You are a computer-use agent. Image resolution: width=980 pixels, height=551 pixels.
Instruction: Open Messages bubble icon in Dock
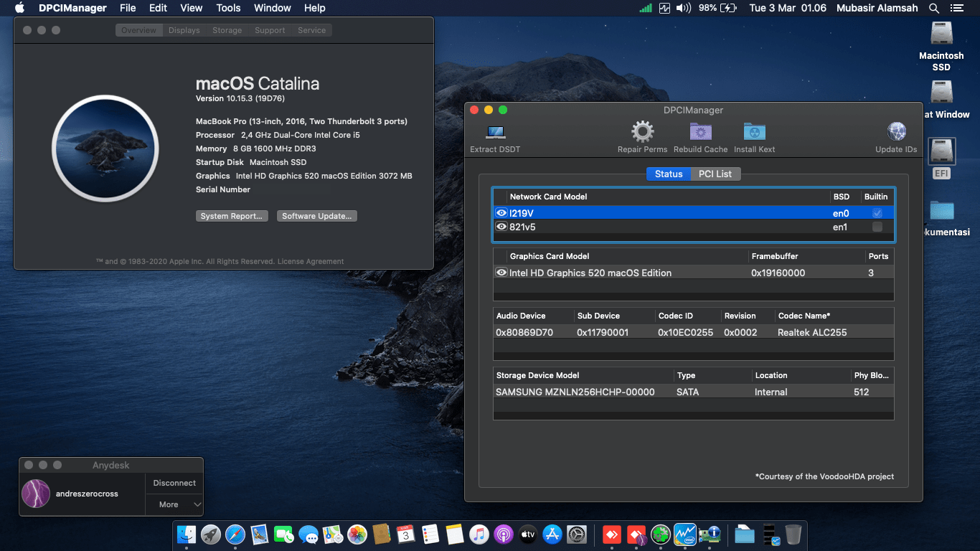point(308,534)
